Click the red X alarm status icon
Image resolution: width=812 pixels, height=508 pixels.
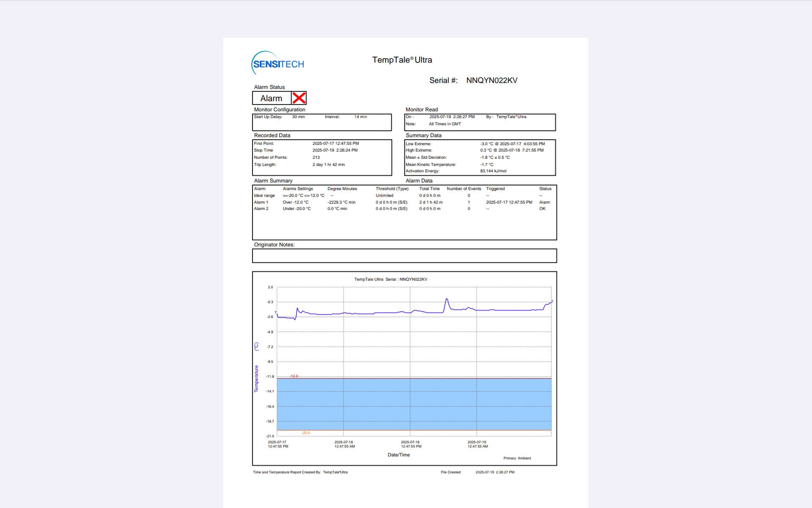tap(299, 98)
